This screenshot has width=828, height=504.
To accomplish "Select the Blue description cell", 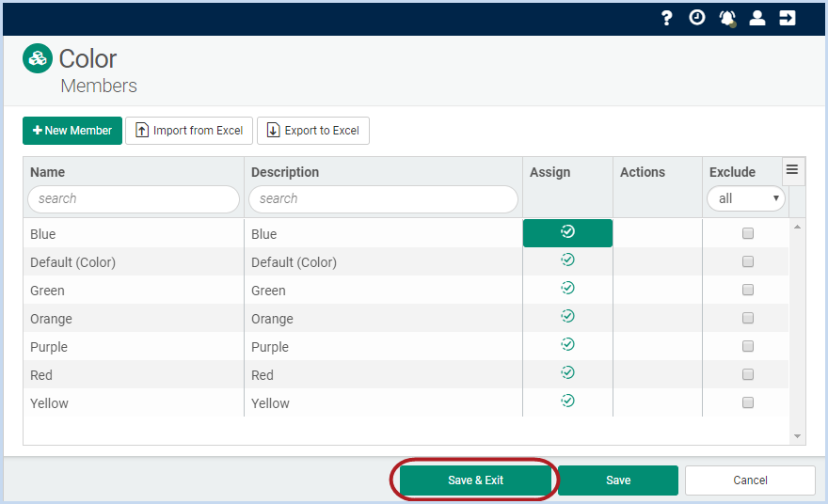I will (383, 233).
